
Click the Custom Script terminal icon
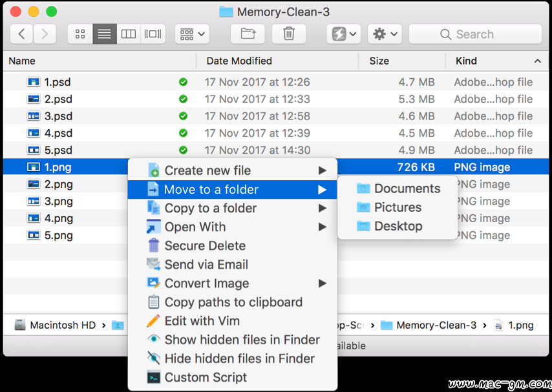[x=153, y=378]
